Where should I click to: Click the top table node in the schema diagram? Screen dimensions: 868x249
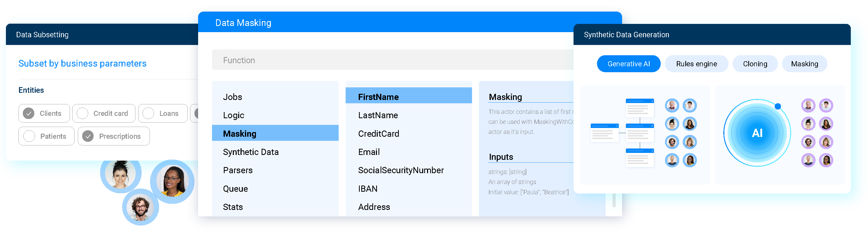pos(639,108)
